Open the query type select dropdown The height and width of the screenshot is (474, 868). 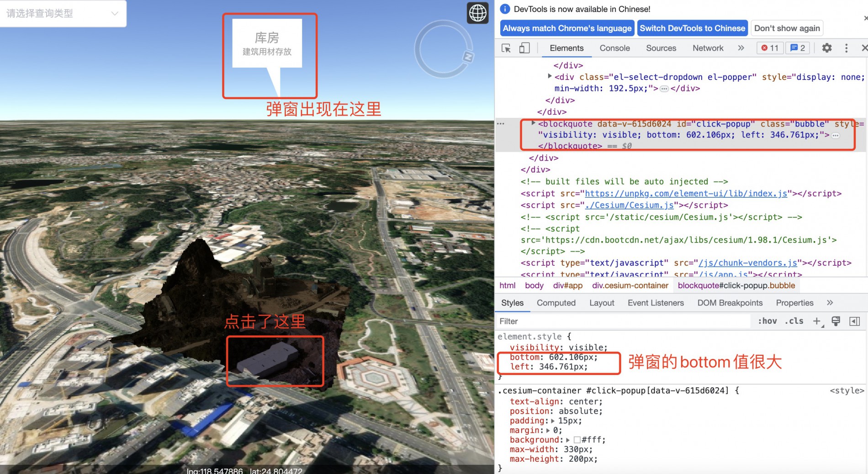tap(63, 14)
